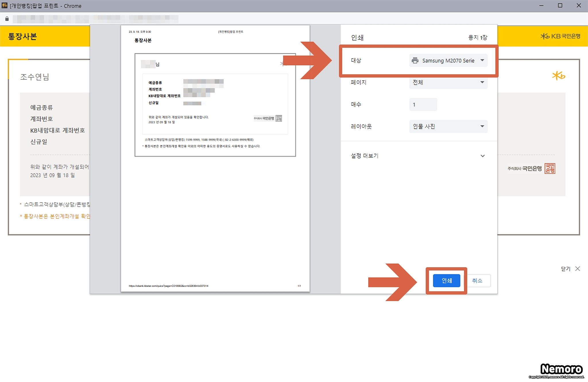Open the 레이아웃 layout dropdown
The image size is (588, 382).
click(x=448, y=126)
